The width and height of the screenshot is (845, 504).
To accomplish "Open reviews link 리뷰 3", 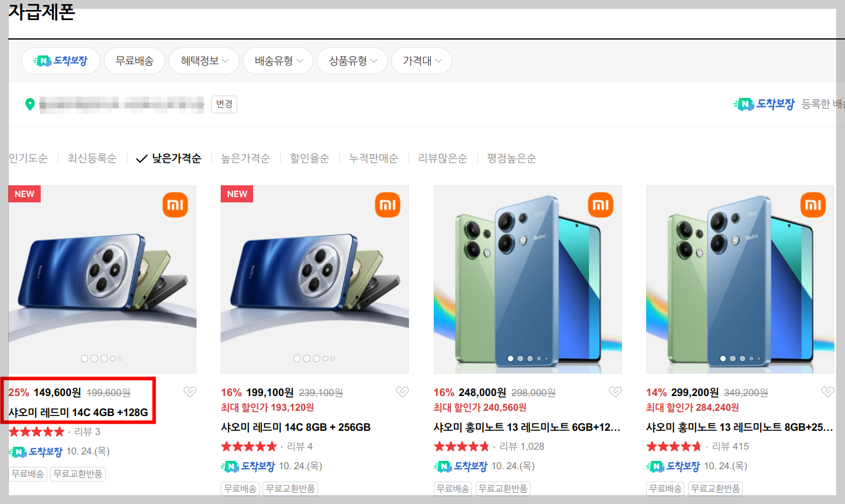I will pyautogui.click(x=87, y=431).
